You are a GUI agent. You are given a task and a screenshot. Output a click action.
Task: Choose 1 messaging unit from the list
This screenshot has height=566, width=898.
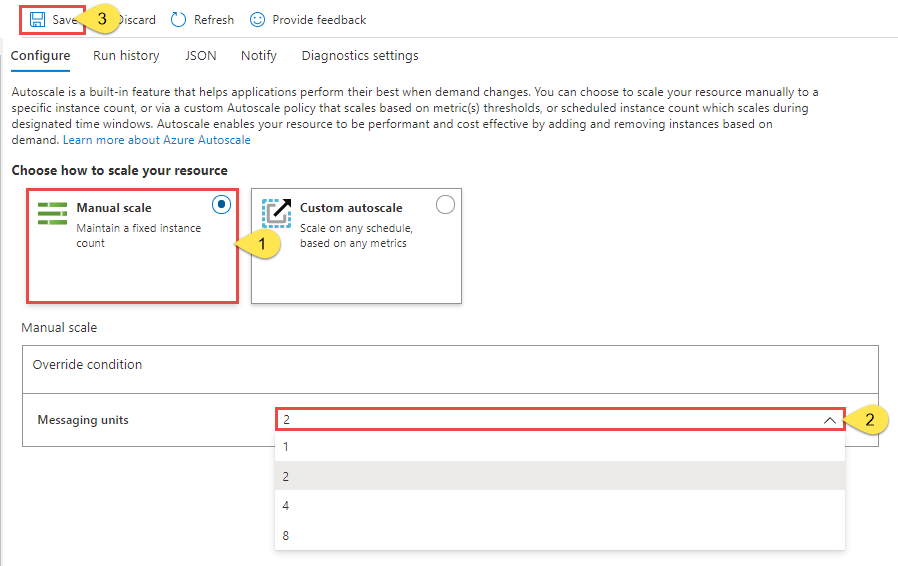pyautogui.click(x=560, y=447)
